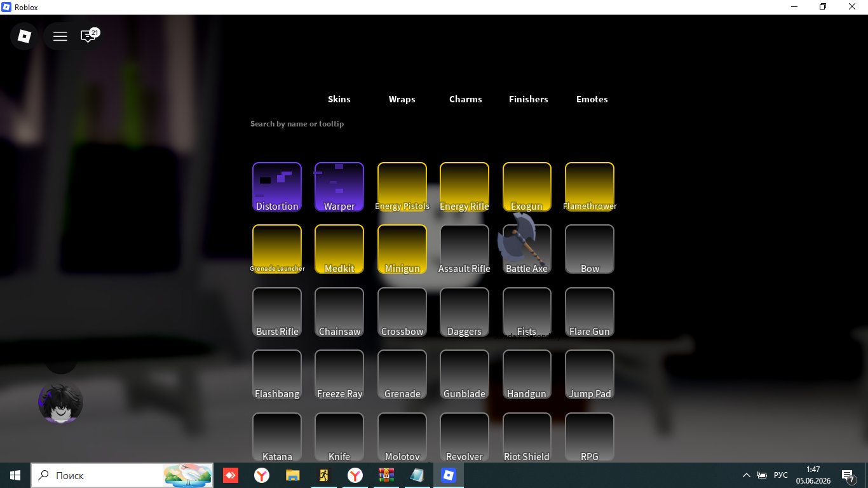The image size is (868, 488).
Task: Open the Molotov tile
Action: [402, 437]
